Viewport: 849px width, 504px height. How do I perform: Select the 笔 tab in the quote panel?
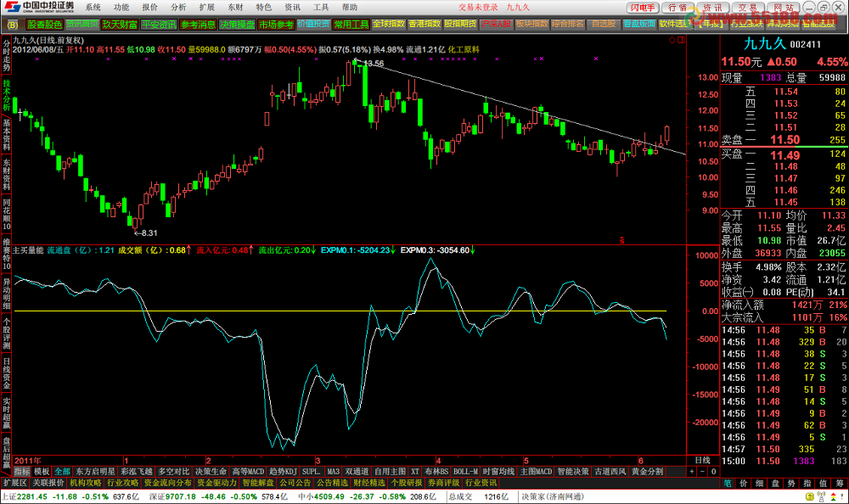point(728,483)
